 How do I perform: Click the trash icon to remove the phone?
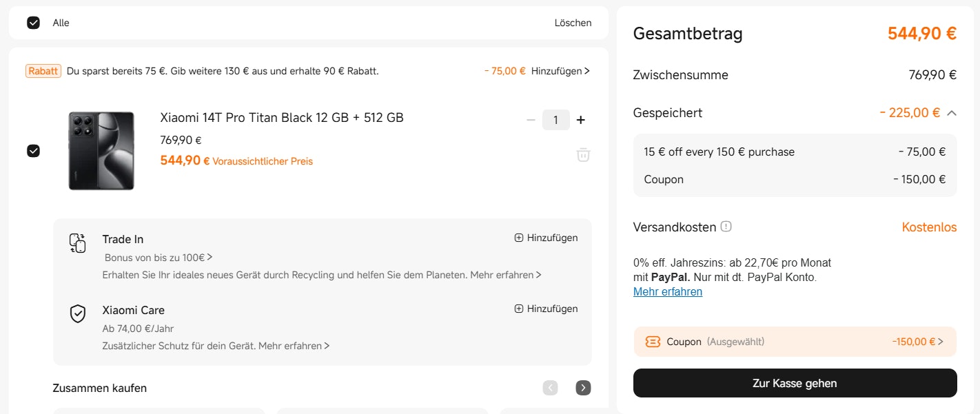(x=583, y=154)
